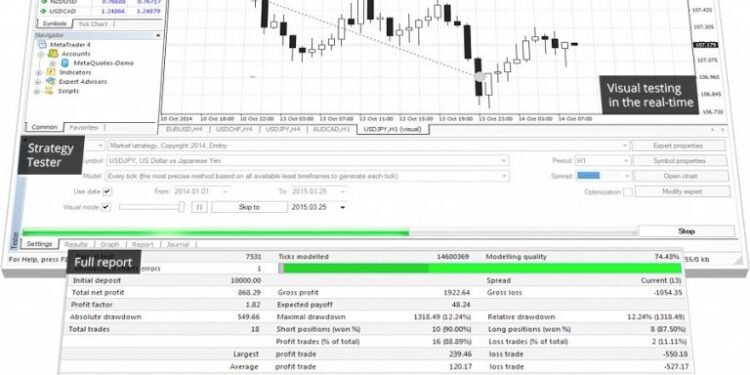Switch to the Symbols tab
750x375 pixels.
pyautogui.click(x=55, y=24)
